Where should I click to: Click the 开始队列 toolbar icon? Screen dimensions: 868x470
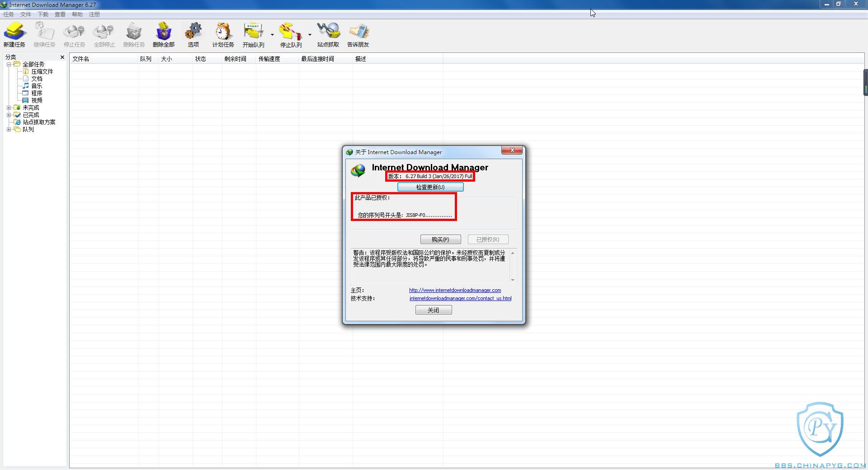[253, 34]
